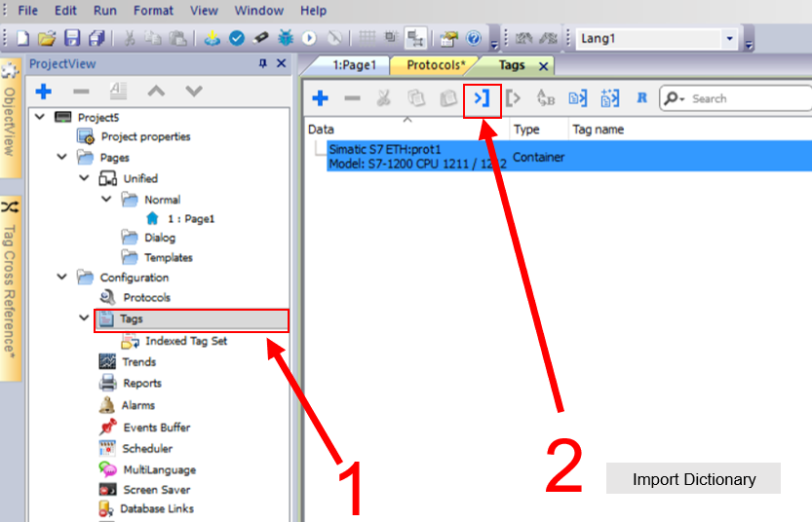This screenshot has height=522, width=812.
Task: Collapse the Tags node in project tree
Action: click(84, 318)
